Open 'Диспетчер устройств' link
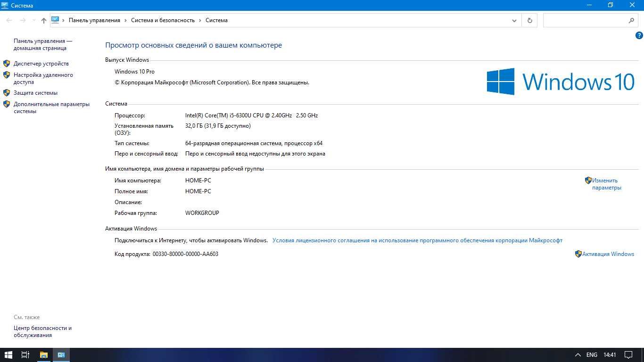The width and height of the screenshot is (644, 362). click(x=41, y=64)
